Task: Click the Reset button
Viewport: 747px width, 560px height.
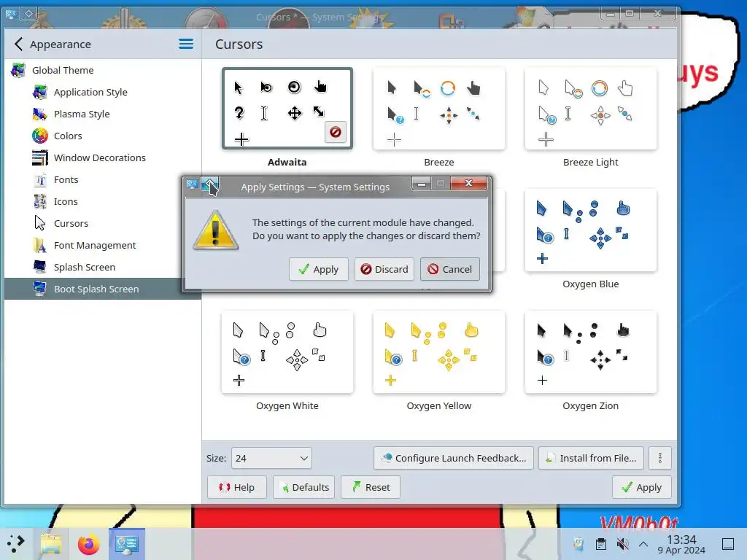Action: tap(371, 487)
